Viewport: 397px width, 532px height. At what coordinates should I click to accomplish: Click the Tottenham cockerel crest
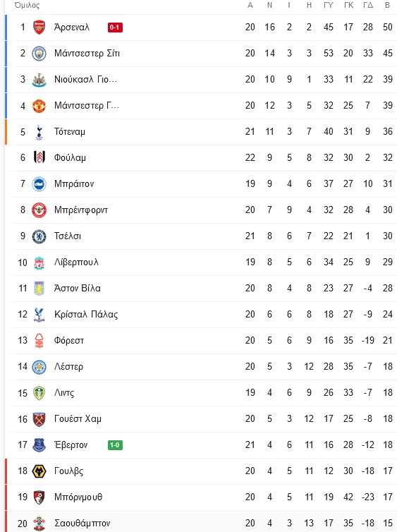(39, 132)
